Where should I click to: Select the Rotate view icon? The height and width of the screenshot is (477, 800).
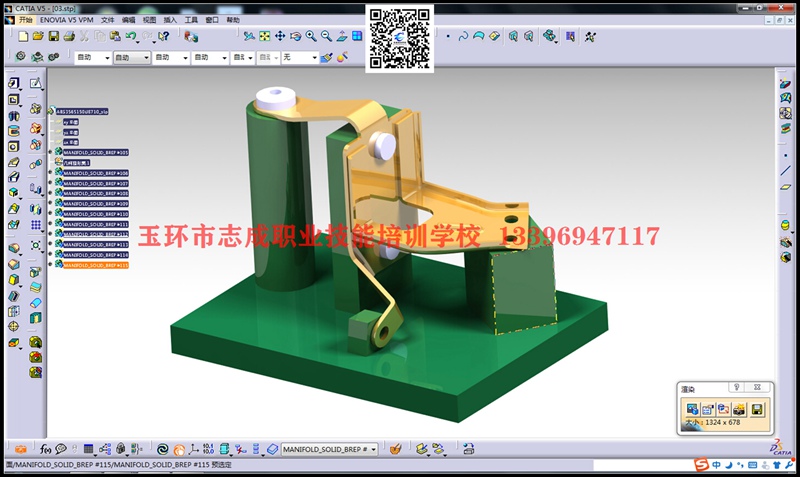pos(295,36)
